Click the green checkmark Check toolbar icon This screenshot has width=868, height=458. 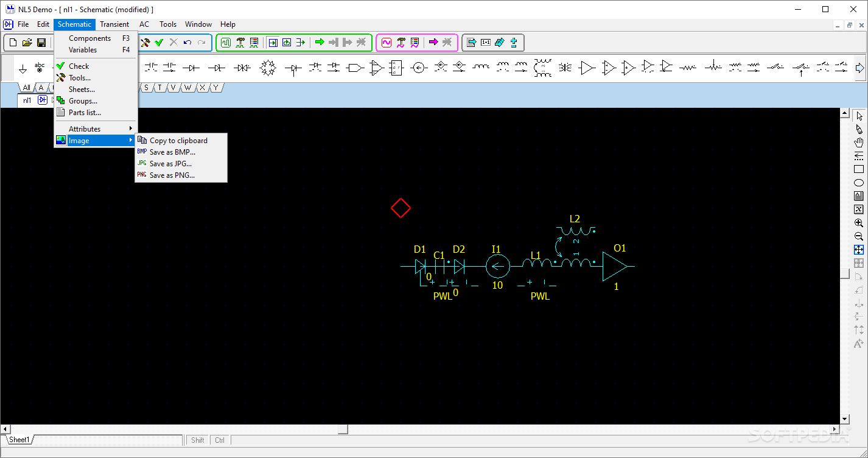pyautogui.click(x=159, y=43)
